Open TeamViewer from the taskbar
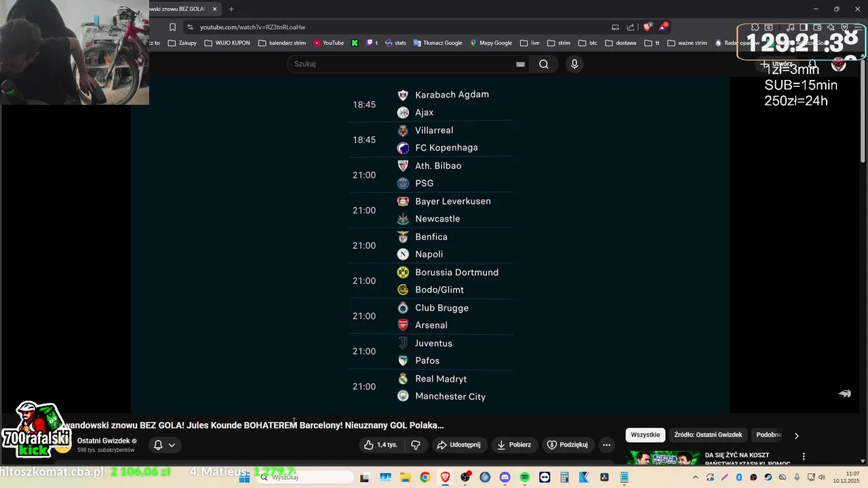Image resolution: width=868 pixels, height=488 pixels. click(x=545, y=477)
